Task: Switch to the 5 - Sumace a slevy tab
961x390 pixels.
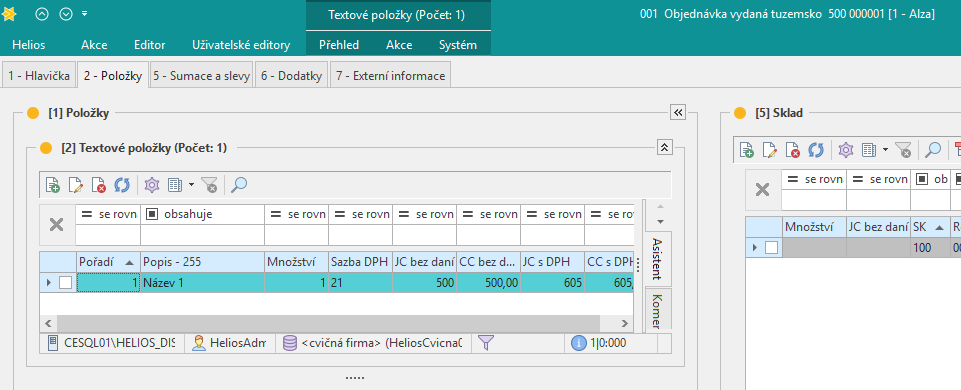Action: 202,77
